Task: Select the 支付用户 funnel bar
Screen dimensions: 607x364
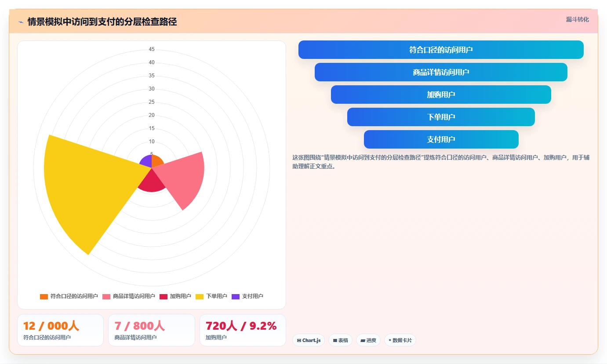Action: [441, 139]
